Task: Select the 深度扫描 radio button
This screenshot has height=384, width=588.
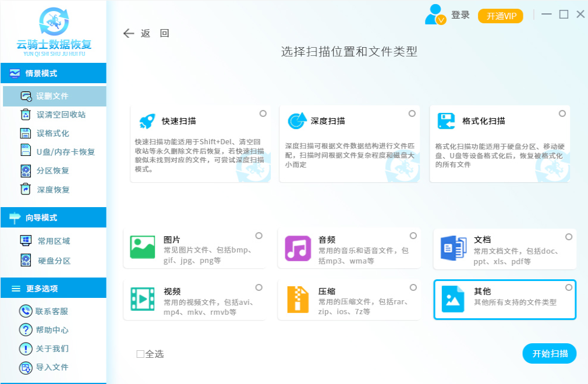Action: click(412, 113)
